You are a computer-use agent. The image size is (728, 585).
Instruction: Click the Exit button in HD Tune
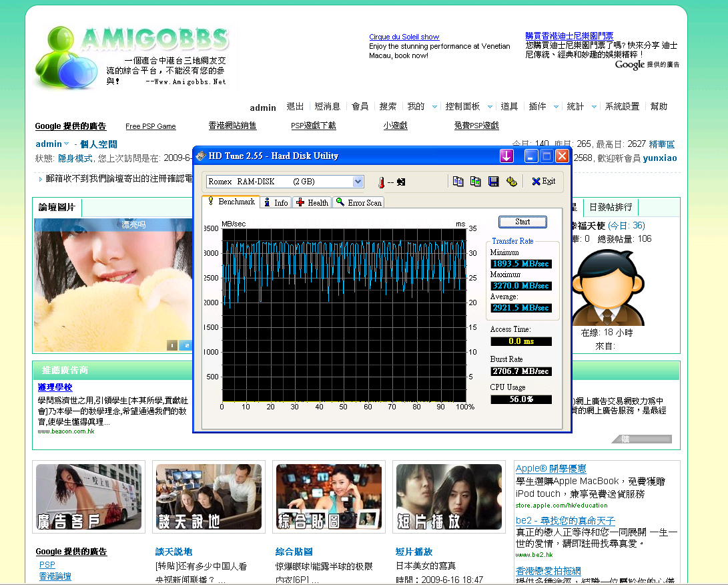click(x=543, y=182)
